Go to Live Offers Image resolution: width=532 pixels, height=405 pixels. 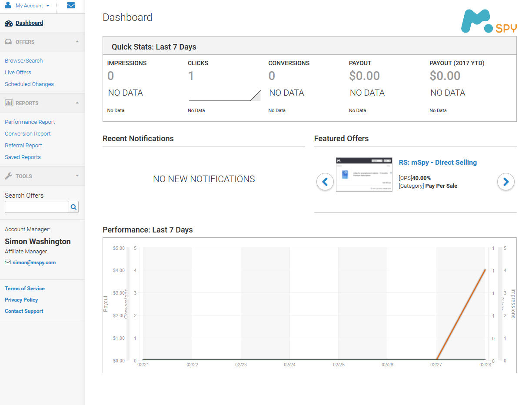[18, 73]
